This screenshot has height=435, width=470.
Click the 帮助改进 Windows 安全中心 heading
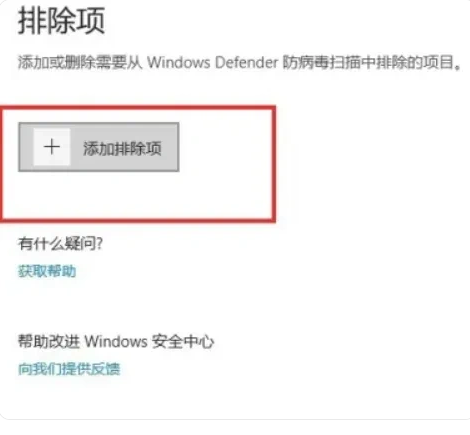[x=116, y=341]
